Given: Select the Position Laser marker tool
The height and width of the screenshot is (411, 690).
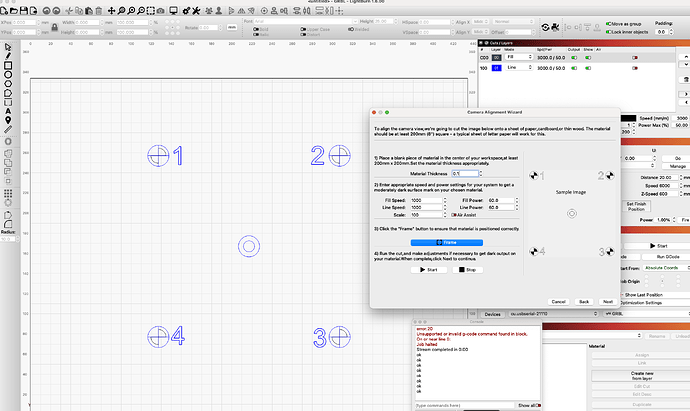Looking at the screenshot, I should click(x=7, y=120).
